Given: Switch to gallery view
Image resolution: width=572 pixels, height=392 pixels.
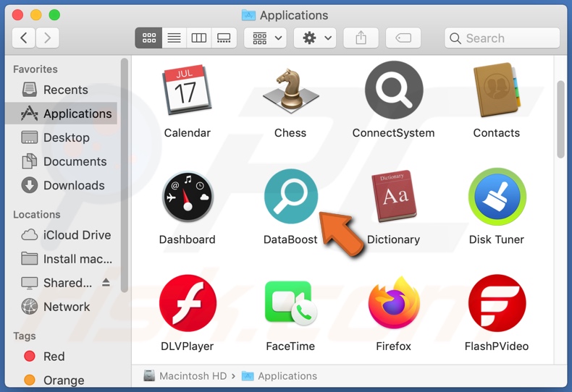Looking at the screenshot, I should point(224,38).
